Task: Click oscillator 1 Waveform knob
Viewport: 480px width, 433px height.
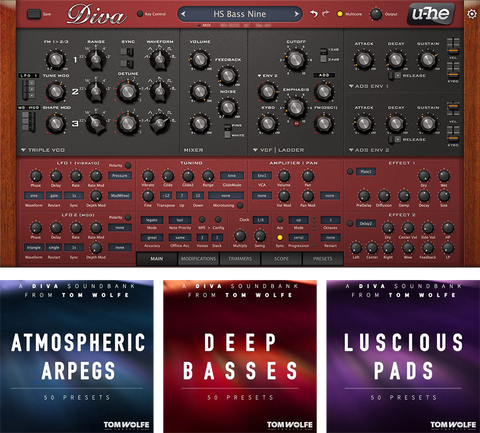Action: click(160, 59)
